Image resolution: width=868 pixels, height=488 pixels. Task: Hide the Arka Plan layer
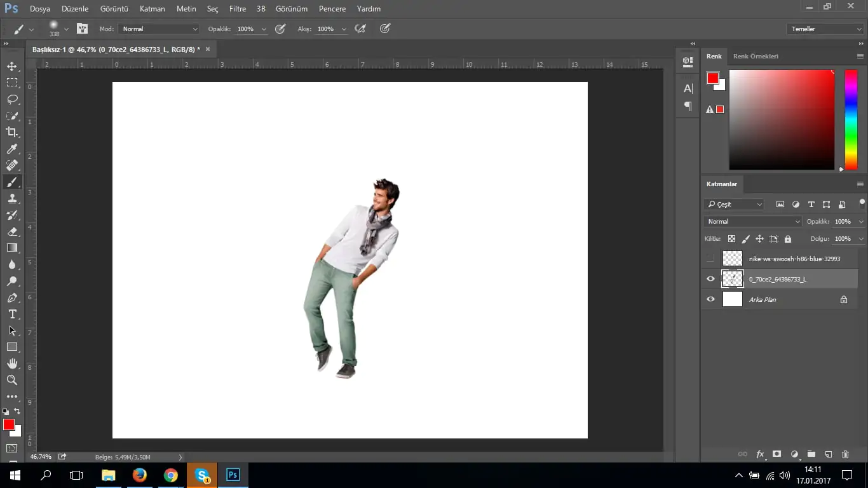(x=710, y=299)
